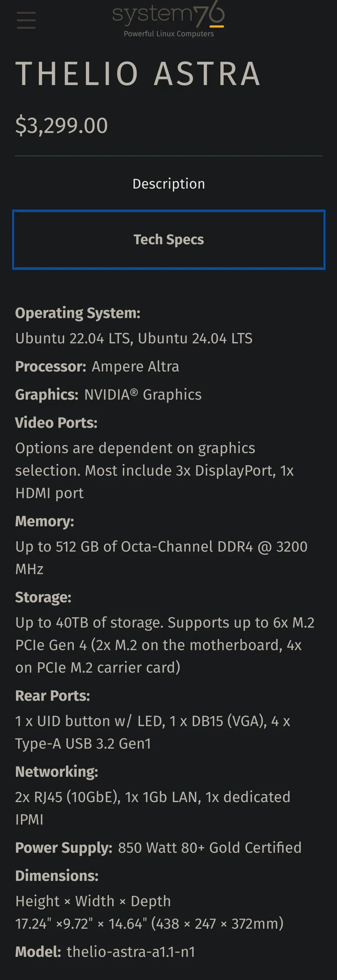
Task: Click the Networking heading
Action: point(57,772)
